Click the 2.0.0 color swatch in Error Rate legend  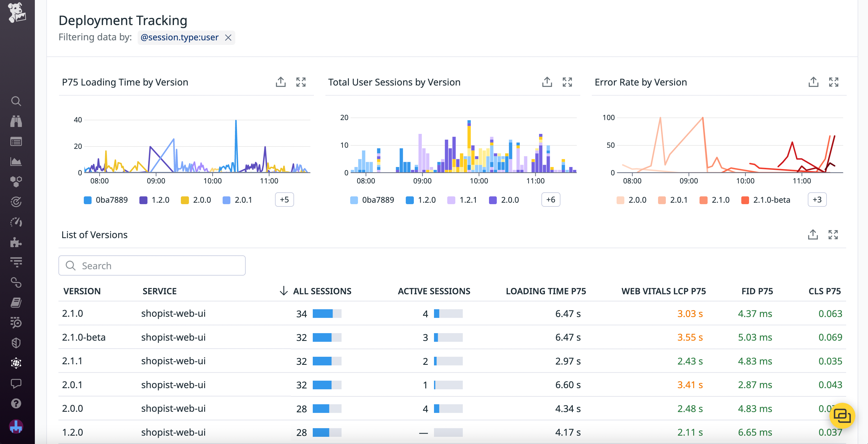620,200
